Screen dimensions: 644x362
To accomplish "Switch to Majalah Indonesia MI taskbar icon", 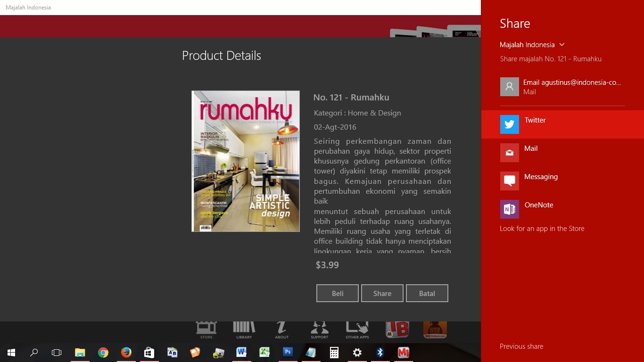I will (x=403, y=353).
